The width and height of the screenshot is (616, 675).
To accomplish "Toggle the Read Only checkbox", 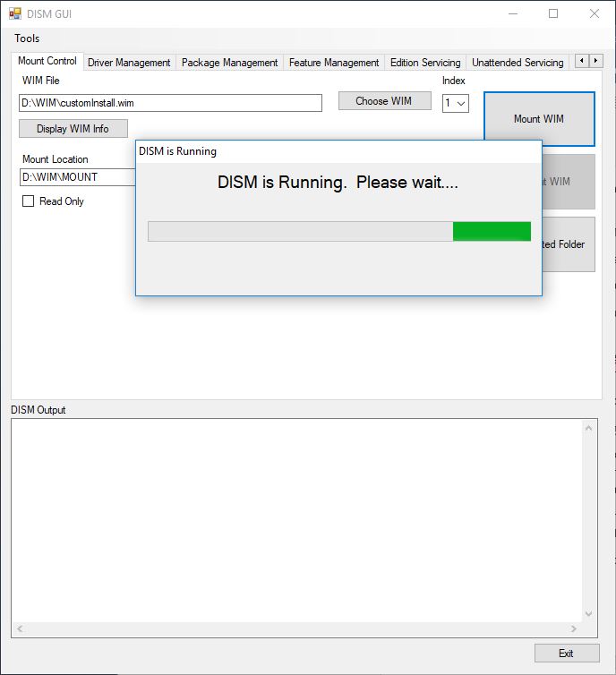I will coord(29,201).
